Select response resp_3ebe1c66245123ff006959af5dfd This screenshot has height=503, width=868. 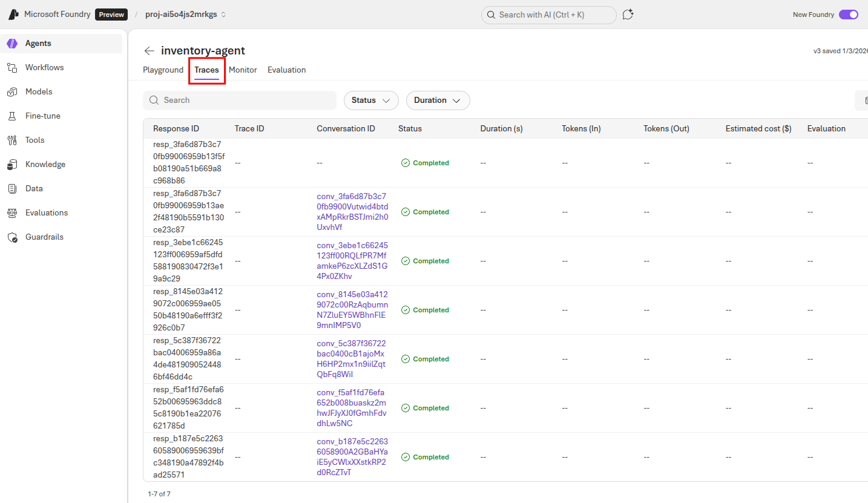[x=188, y=261]
